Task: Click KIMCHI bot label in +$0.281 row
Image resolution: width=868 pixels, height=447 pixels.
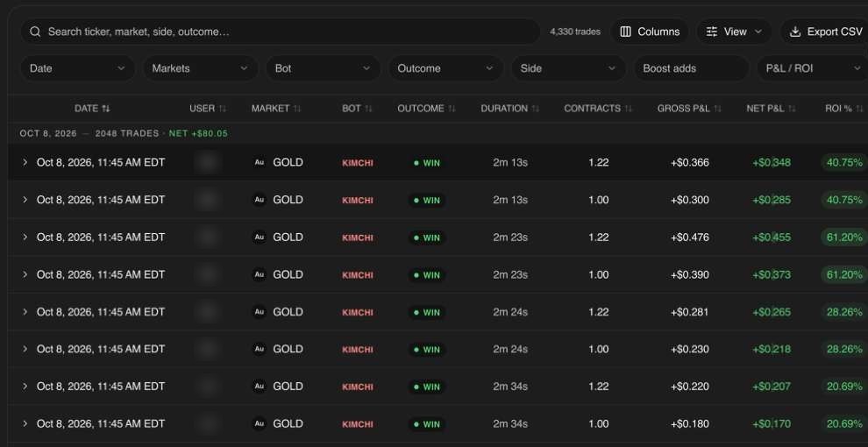Action: tap(358, 313)
